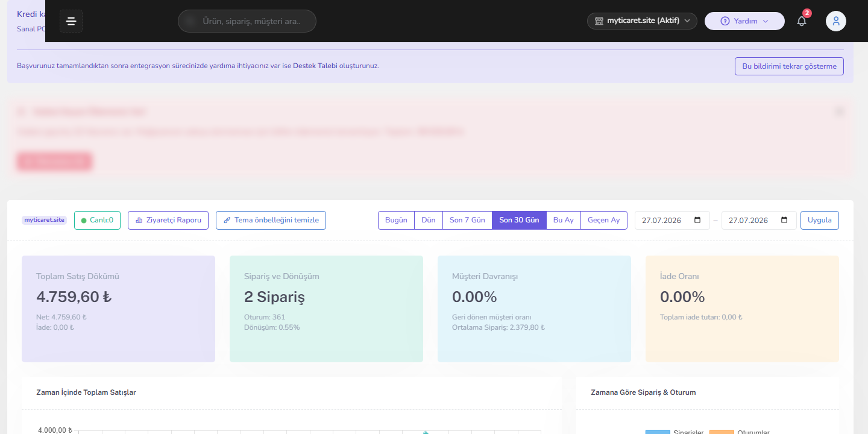Focus the Ürün, sipariş, müşteri search field
Image resolution: width=868 pixels, height=434 pixels.
point(247,21)
